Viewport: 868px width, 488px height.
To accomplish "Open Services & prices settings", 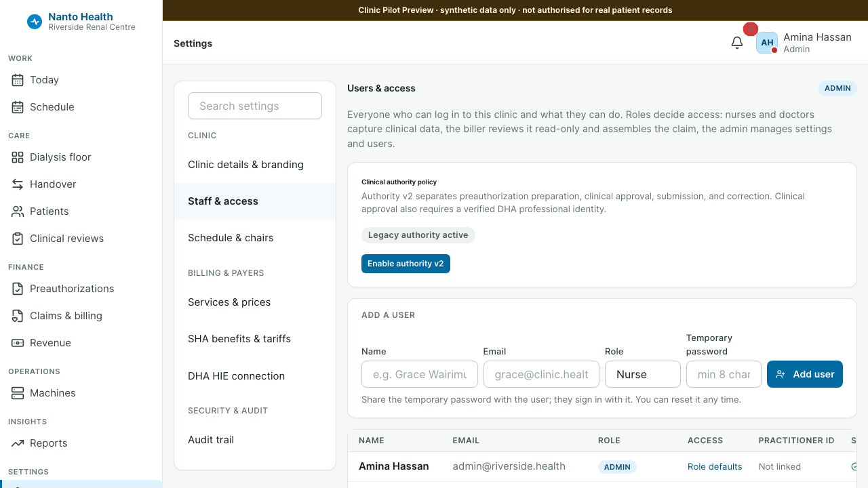I will pyautogui.click(x=255, y=302).
